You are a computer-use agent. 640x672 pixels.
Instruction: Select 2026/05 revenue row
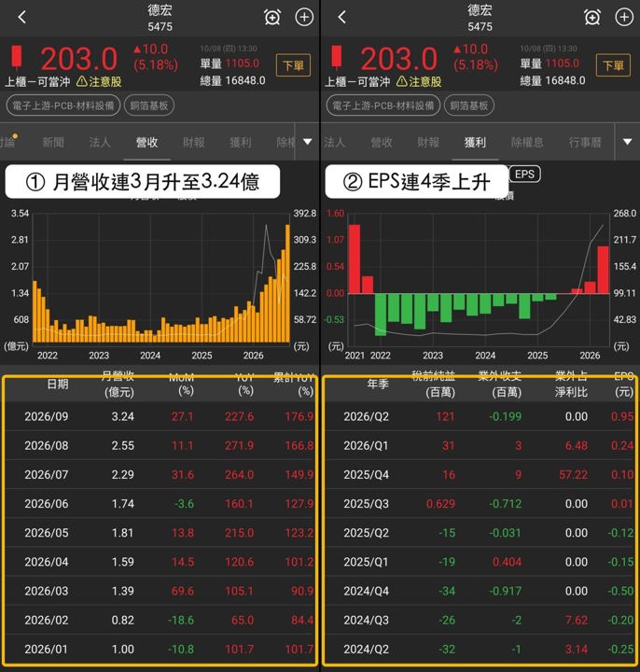click(x=160, y=533)
